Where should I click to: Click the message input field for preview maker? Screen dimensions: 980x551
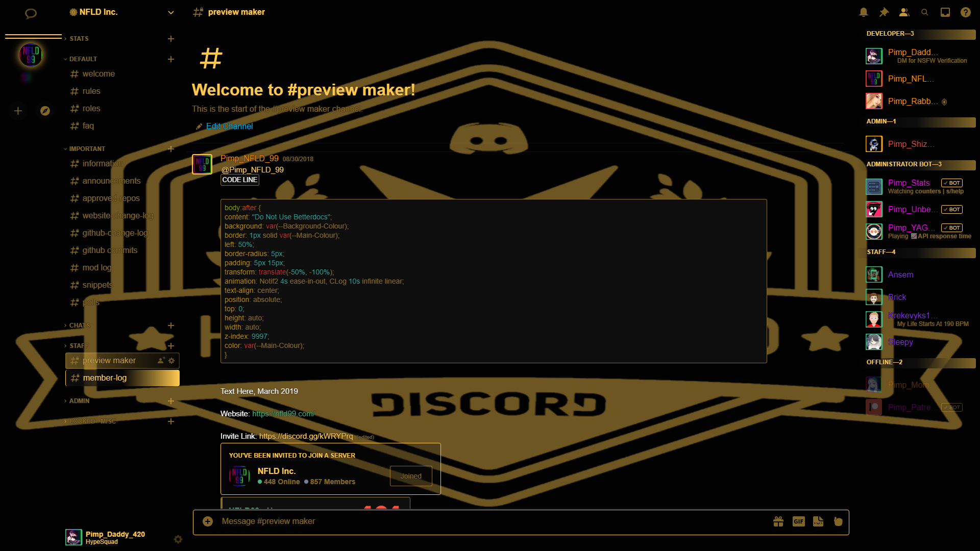525,521
